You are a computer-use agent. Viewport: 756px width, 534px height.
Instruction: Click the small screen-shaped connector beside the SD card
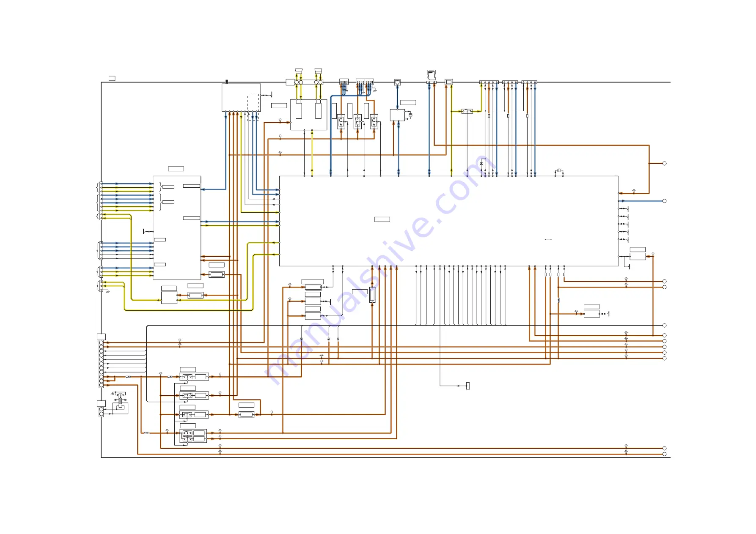click(449, 82)
